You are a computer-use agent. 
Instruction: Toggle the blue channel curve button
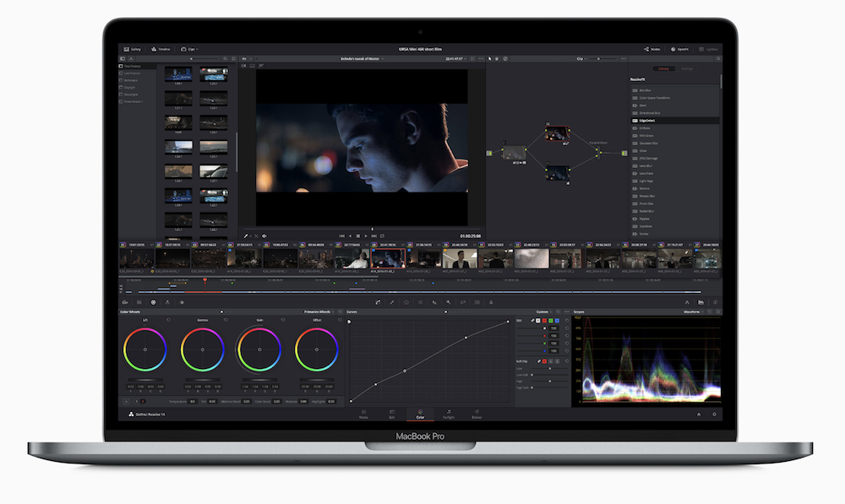[557, 321]
